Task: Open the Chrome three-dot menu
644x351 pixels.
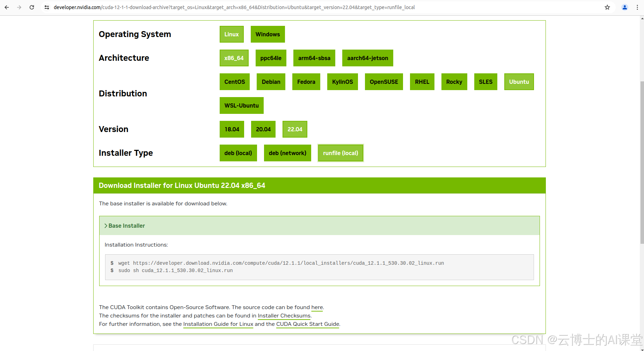Action: point(637,7)
